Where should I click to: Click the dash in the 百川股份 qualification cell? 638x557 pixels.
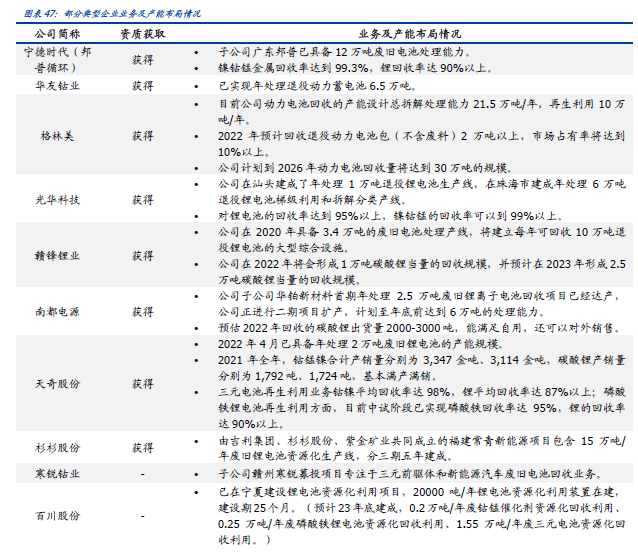coord(143,516)
